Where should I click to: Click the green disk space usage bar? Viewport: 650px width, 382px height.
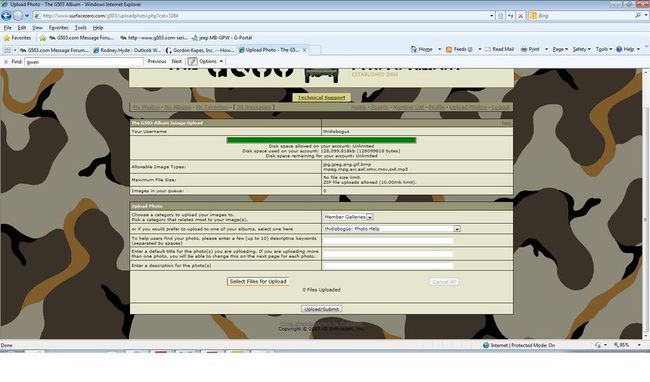tap(321, 140)
